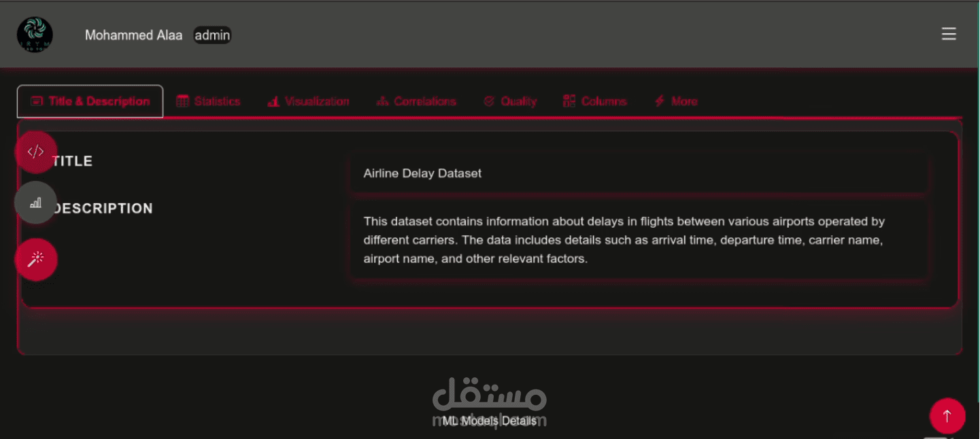The width and height of the screenshot is (980, 439).
Task: Click the DESCRIPTION label
Action: click(103, 209)
